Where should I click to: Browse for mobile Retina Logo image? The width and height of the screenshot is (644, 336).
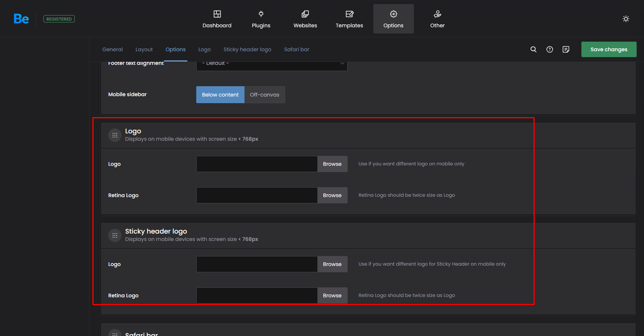coord(332,195)
